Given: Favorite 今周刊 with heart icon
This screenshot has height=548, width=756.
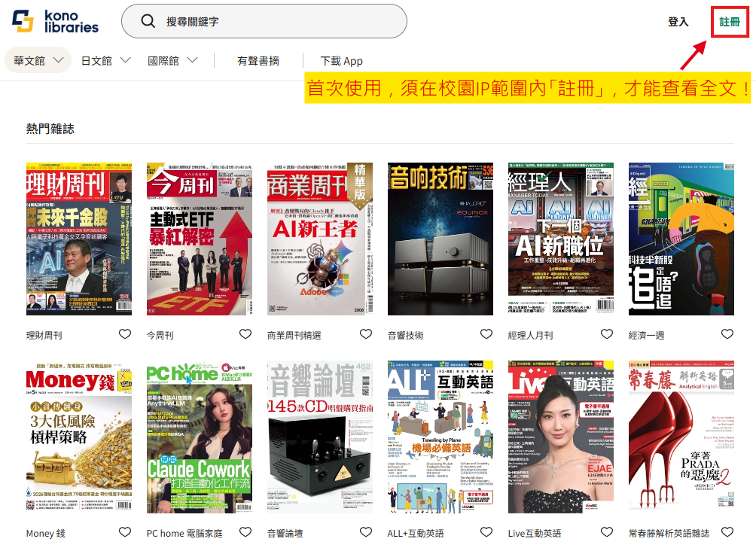Looking at the screenshot, I should tap(245, 334).
